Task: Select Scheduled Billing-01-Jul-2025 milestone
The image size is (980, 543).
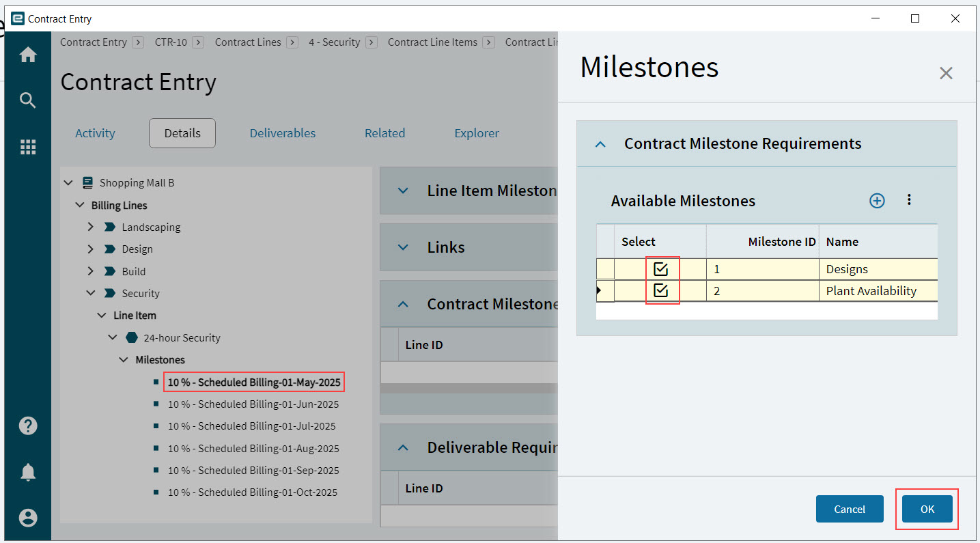Action: click(252, 426)
